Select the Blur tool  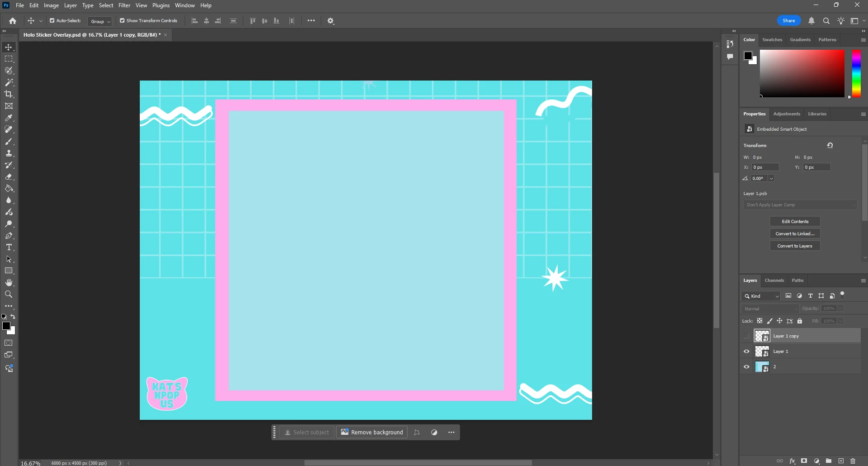(9, 200)
